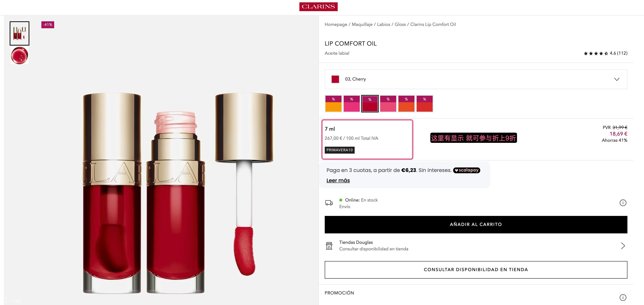Click the star rating 4.6 (112)
Screen dimensions: 644x305
tap(606, 53)
